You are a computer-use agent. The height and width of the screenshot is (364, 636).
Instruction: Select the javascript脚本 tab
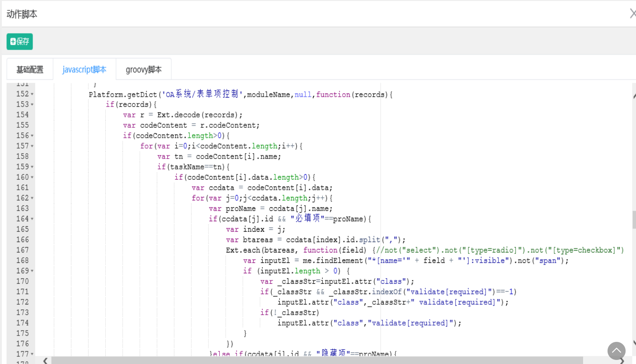click(85, 70)
